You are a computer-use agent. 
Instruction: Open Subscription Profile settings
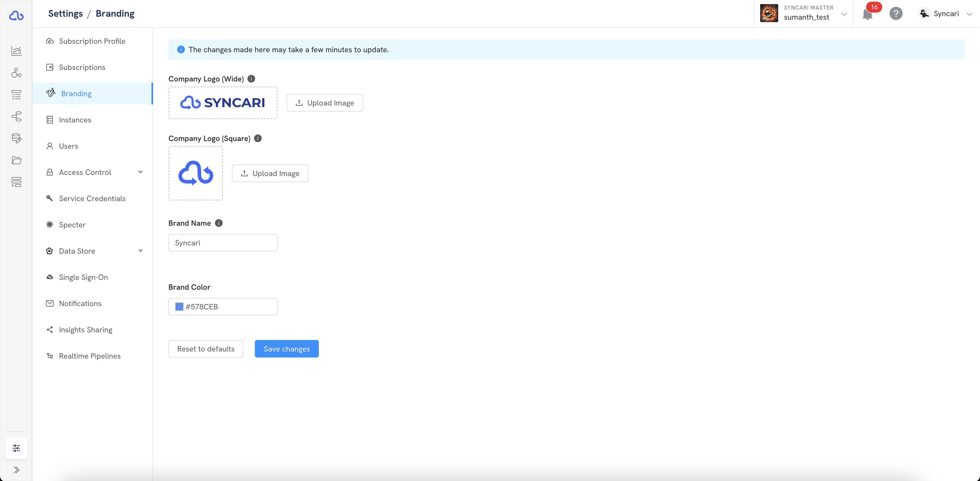(93, 41)
